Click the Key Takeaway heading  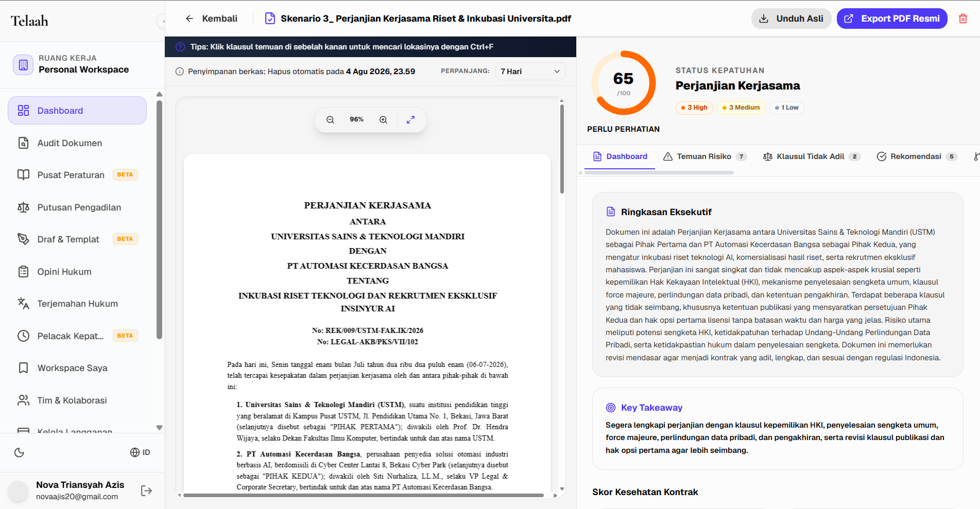tap(651, 408)
